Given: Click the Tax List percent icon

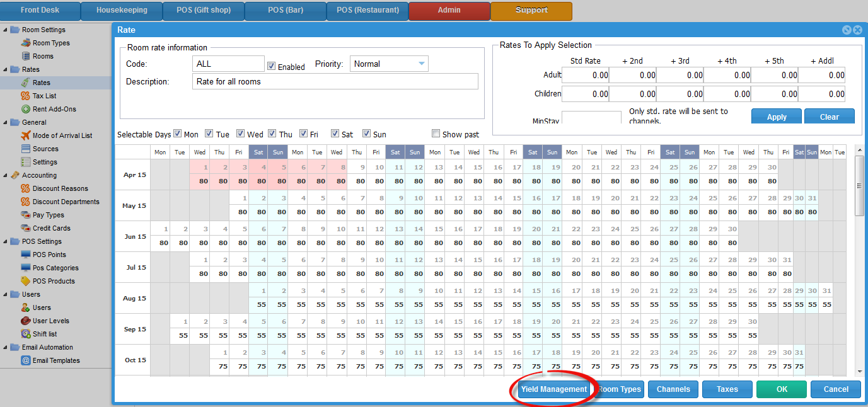Looking at the screenshot, I should 26,96.
